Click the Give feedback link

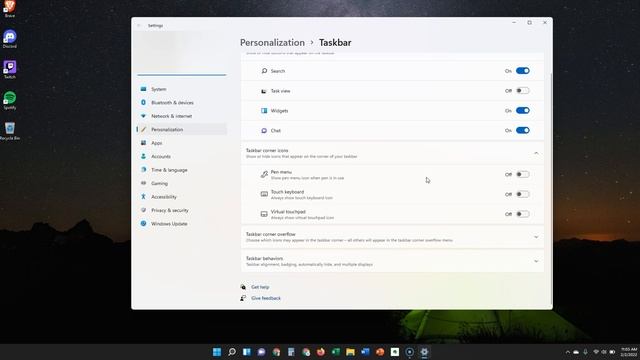[266, 298]
